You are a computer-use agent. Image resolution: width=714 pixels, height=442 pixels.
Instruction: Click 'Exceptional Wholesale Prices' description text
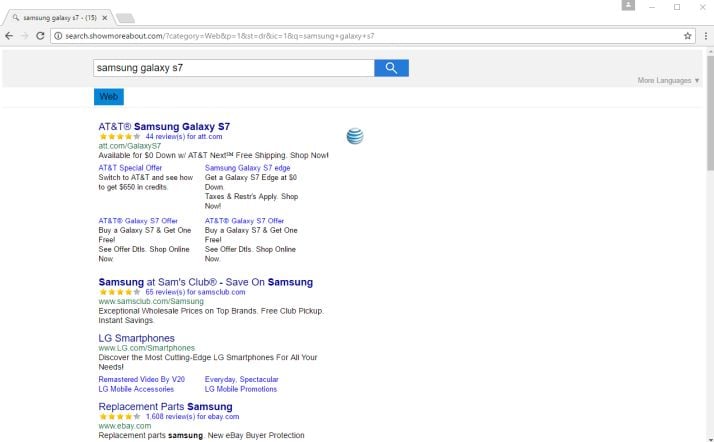point(211,316)
